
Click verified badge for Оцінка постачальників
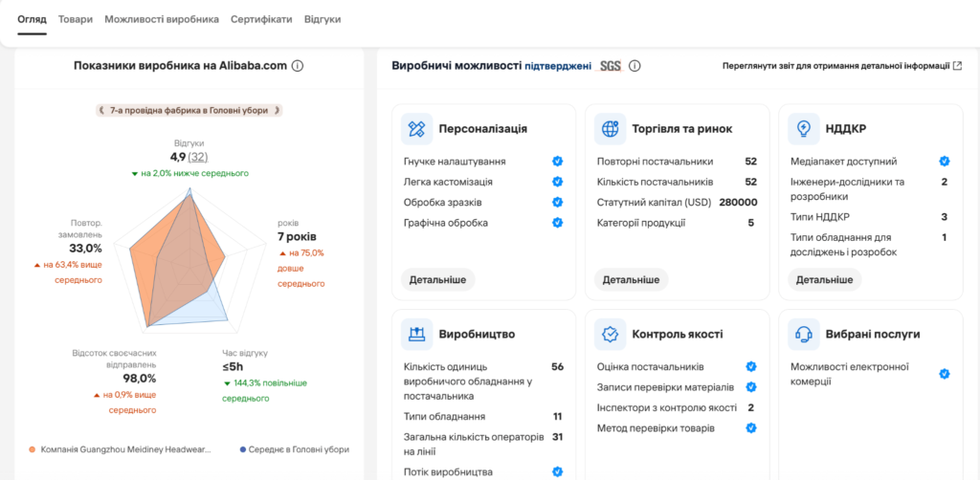point(751,366)
